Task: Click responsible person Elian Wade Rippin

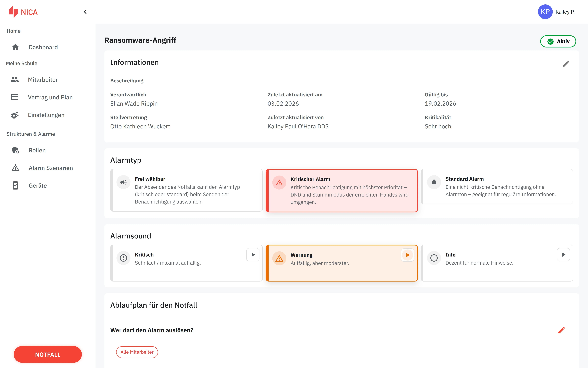Action: (134, 104)
